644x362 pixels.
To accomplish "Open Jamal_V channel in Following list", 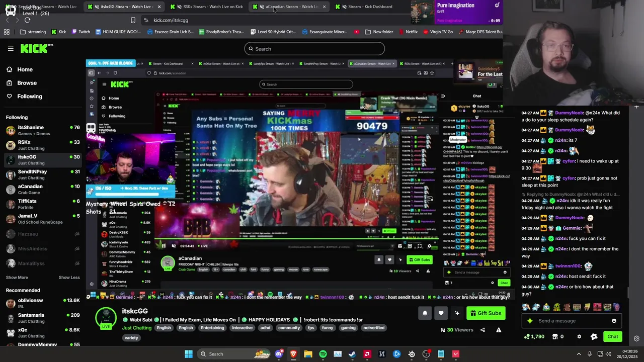I will click(x=43, y=219).
